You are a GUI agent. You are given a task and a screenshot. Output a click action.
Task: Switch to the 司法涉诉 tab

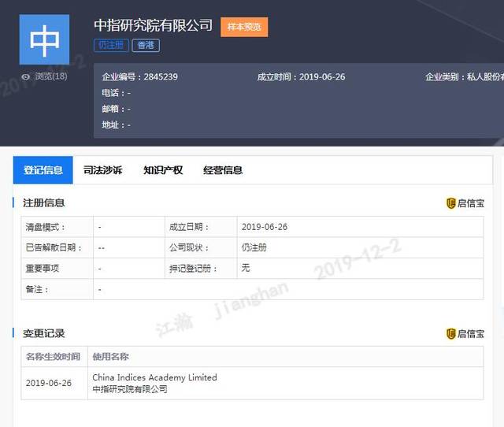pyautogui.click(x=103, y=170)
